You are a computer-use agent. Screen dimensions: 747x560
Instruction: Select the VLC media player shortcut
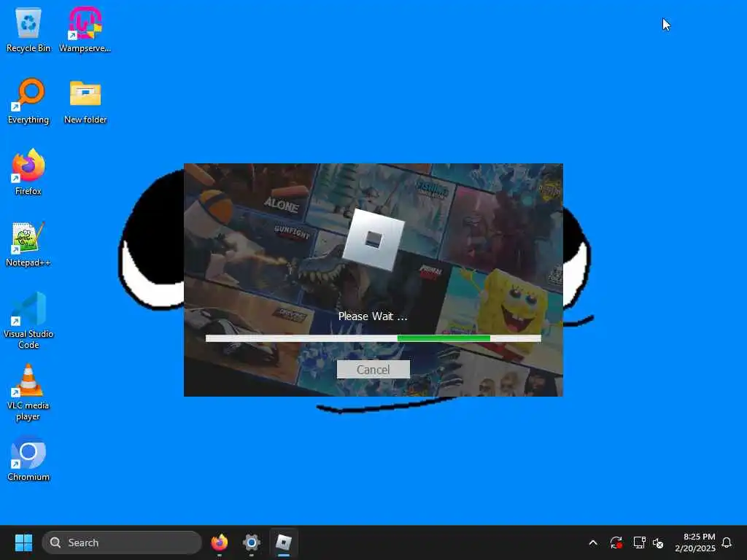(x=28, y=392)
